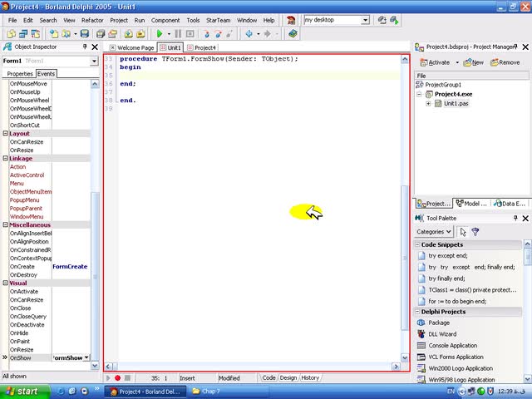Screen dimensions: 532x399
Task: Open the Component menu
Action: pos(165,20)
